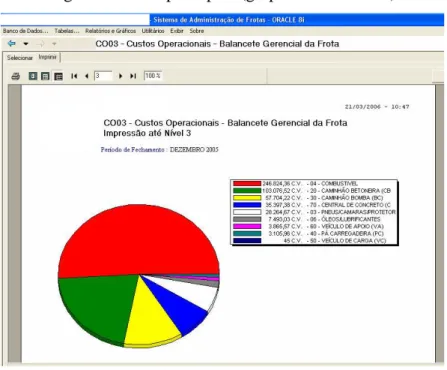Switch to the Selecionar tab
This screenshot has height=370, width=447.
[x=20, y=58]
